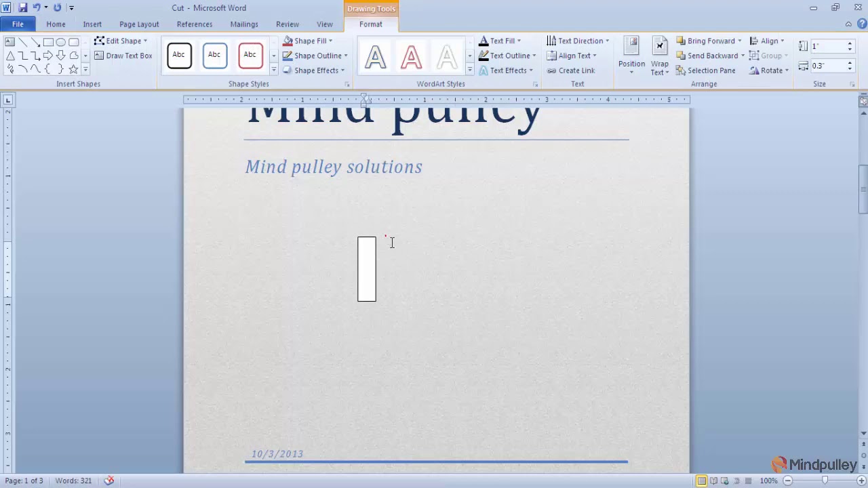Open the Rotate dropdown

pos(769,70)
